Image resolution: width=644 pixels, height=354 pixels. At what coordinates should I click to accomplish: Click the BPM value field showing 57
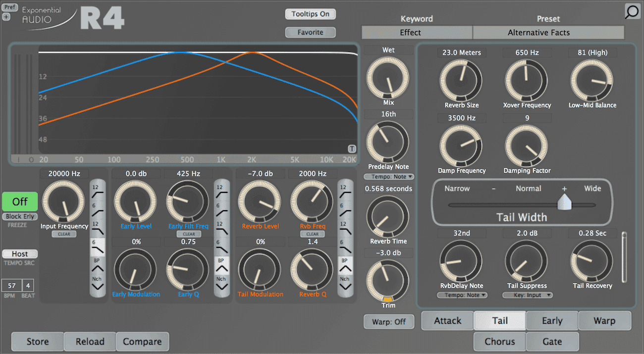click(x=12, y=286)
